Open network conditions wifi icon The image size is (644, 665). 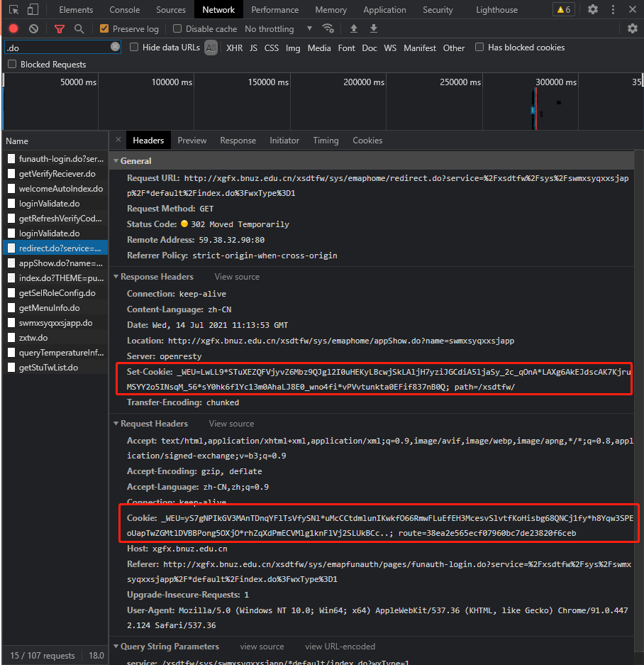(328, 28)
